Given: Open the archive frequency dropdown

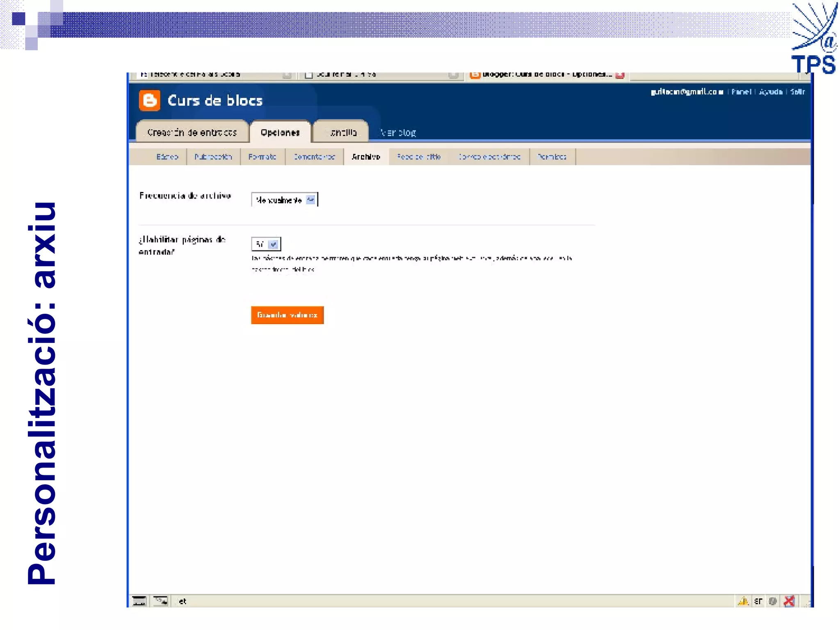Looking at the screenshot, I should (x=310, y=200).
